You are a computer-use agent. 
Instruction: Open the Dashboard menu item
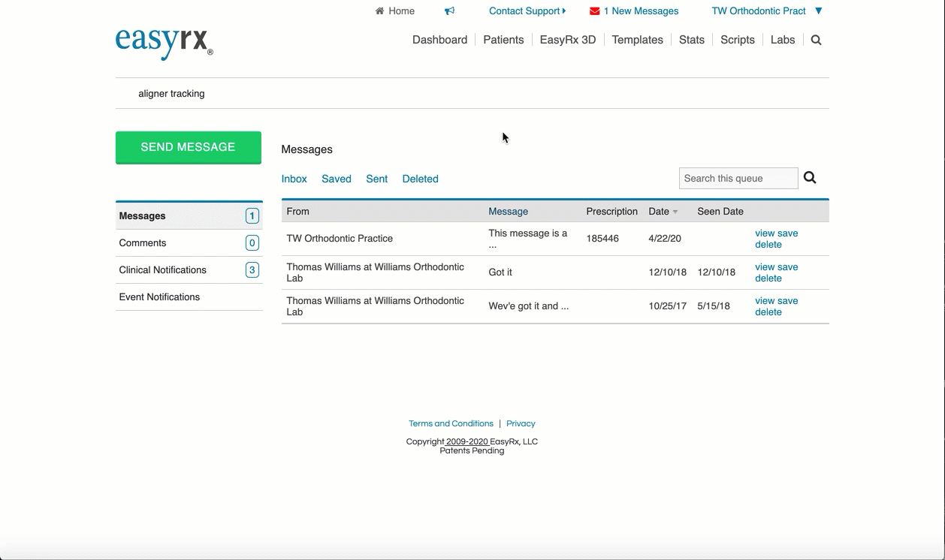click(439, 40)
